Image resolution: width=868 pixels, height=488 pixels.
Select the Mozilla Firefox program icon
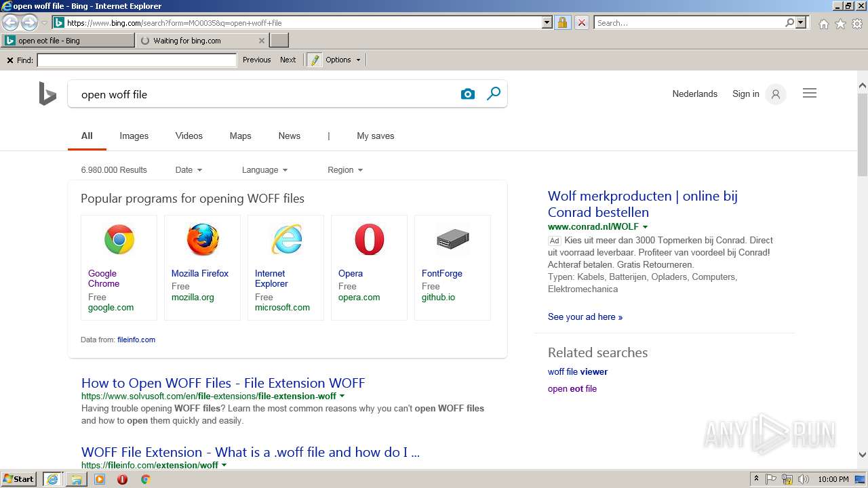(x=203, y=240)
